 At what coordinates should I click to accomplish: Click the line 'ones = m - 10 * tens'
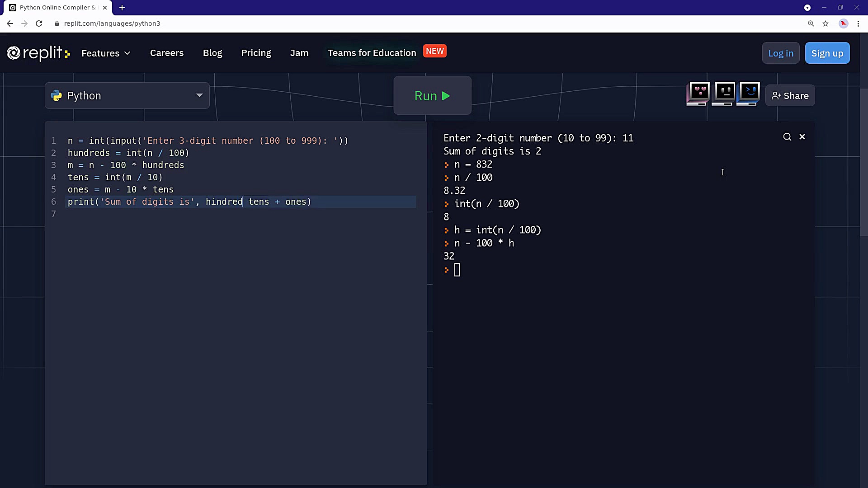pyautogui.click(x=120, y=189)
